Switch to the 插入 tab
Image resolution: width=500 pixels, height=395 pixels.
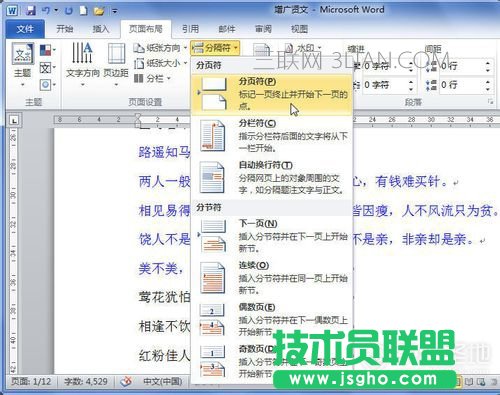(101, 29)
